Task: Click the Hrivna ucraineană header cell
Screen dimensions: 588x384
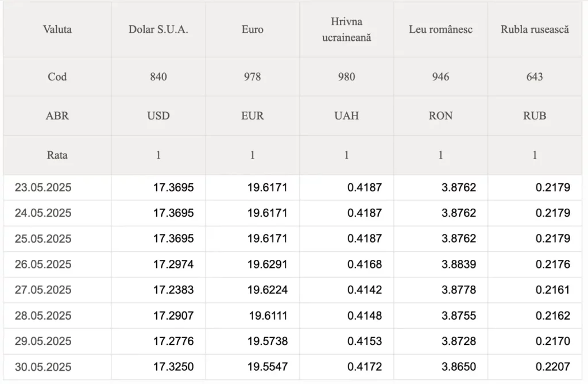Action: (x=346, y=29)
